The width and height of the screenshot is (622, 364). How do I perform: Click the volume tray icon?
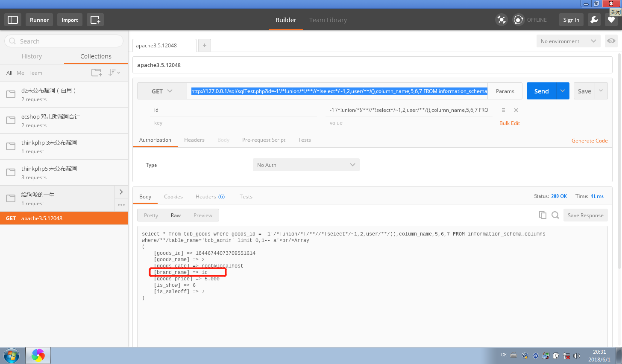click(x=576, y=355)
